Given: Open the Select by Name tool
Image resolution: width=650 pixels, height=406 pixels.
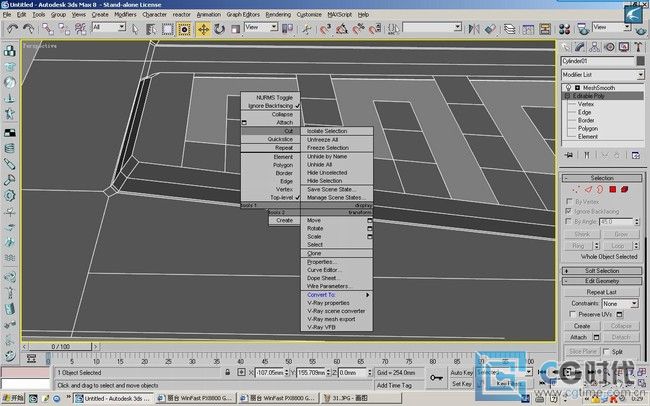Looking at the screenshot, I should (x=151, y=29).
